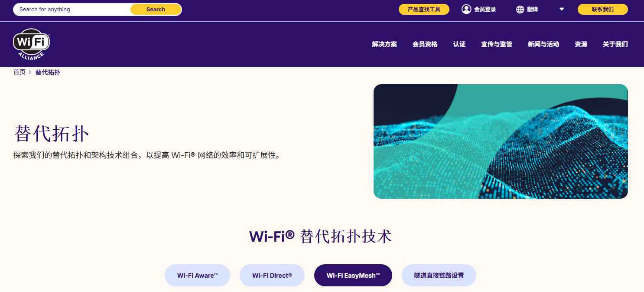The height and width of the screenshot is (292, 644).
Task: Select the Wi-Fi Direct tab
Action: (x=272, y=276)
